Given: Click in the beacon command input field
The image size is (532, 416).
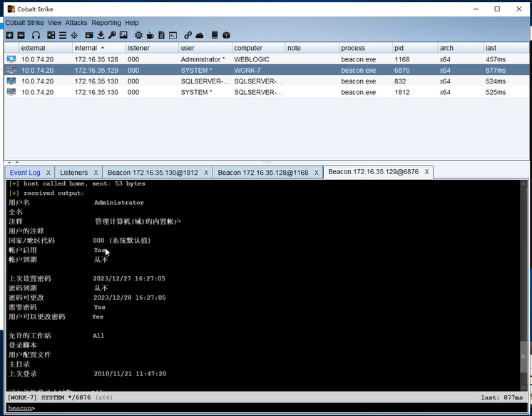Looking at the screenshot, I should [x=266, y=408].
